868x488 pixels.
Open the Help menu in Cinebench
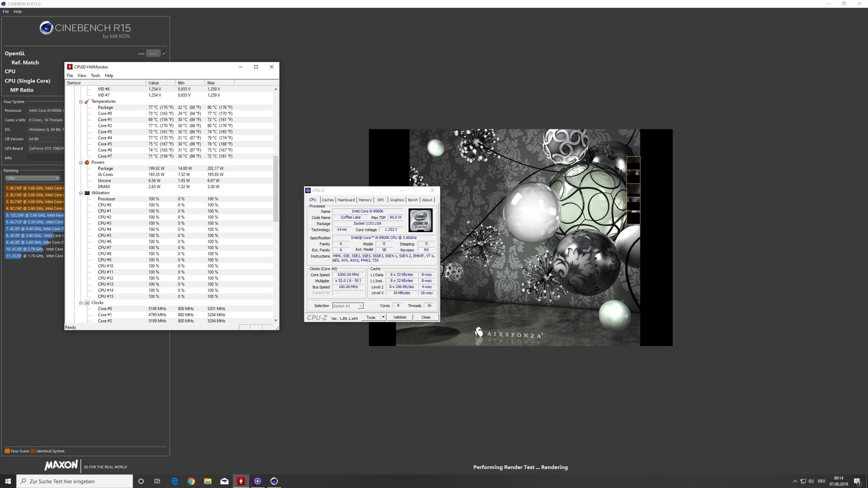17,11
